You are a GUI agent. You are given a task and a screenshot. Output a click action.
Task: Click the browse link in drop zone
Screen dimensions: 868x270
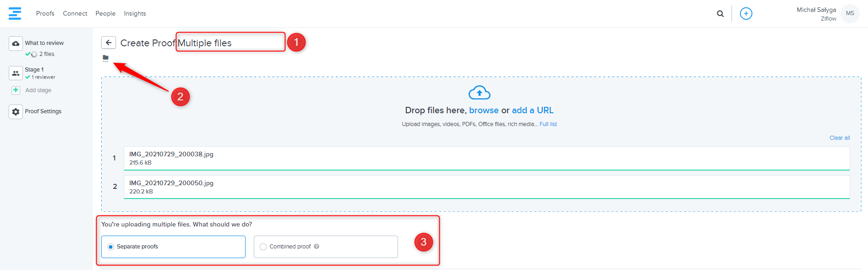click(x=484, y=110)
